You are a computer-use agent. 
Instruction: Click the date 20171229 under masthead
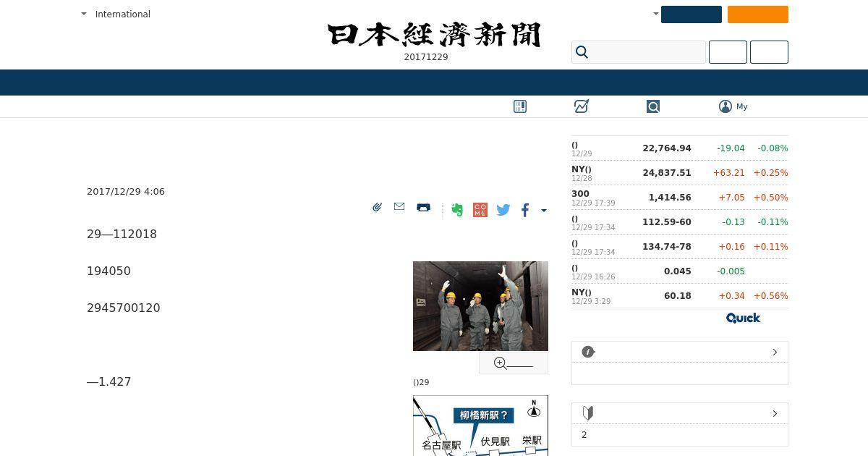(426, 57)
